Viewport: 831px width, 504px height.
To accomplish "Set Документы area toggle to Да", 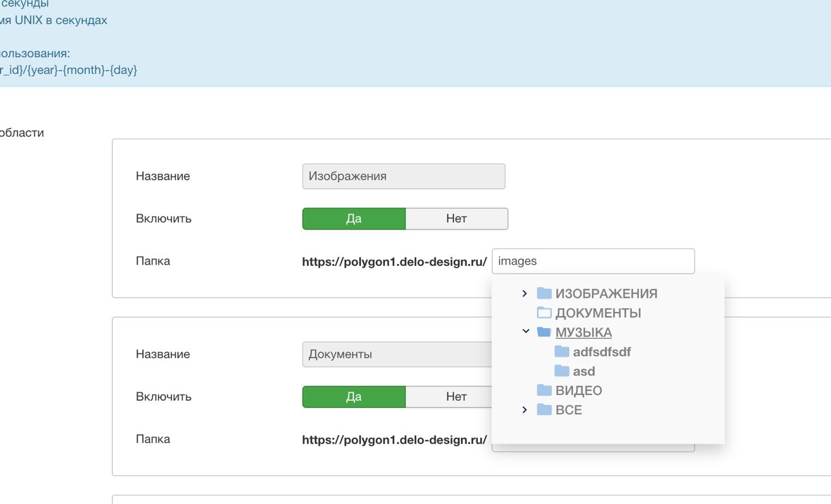I will [354, 397].
